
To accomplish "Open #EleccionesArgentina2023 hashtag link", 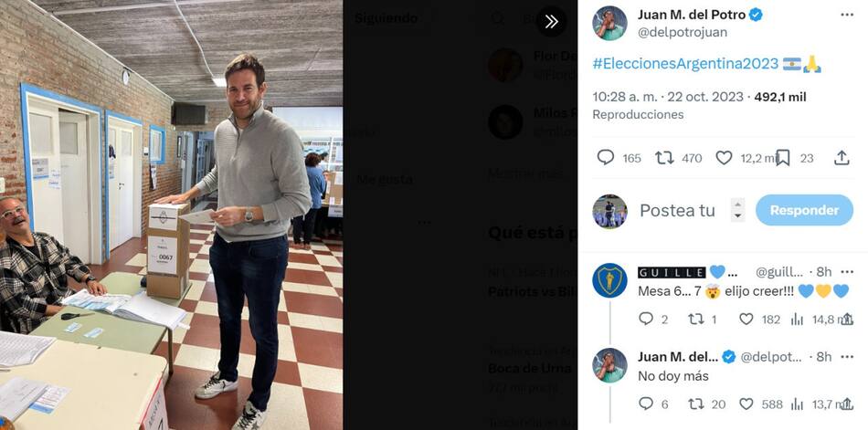I will pos(685,64).
